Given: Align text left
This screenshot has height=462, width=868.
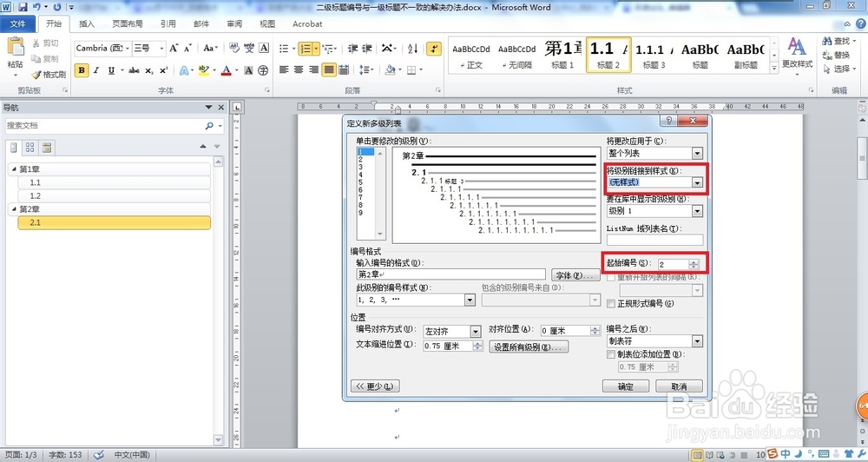Looking at the screenshot, I should click(284, 69).
